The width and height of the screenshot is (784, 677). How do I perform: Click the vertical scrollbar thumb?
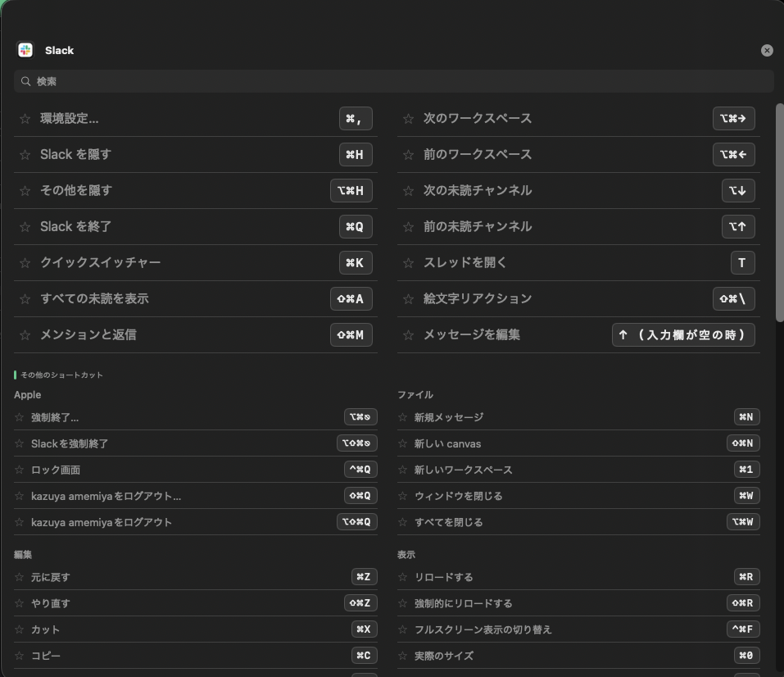click(x=780, y=212)
